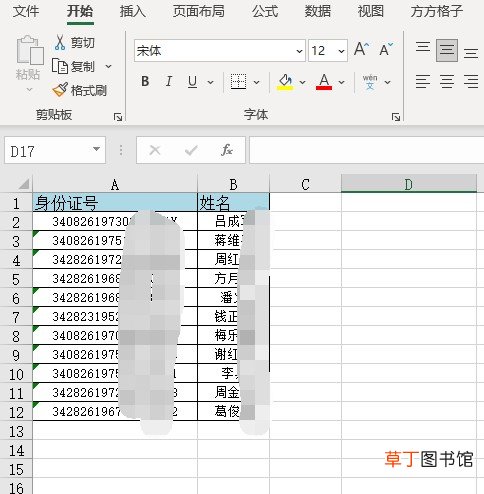Screen dimensions: 484x494
Task: Click the Insert Function fx icon
Action: [227, 150]
